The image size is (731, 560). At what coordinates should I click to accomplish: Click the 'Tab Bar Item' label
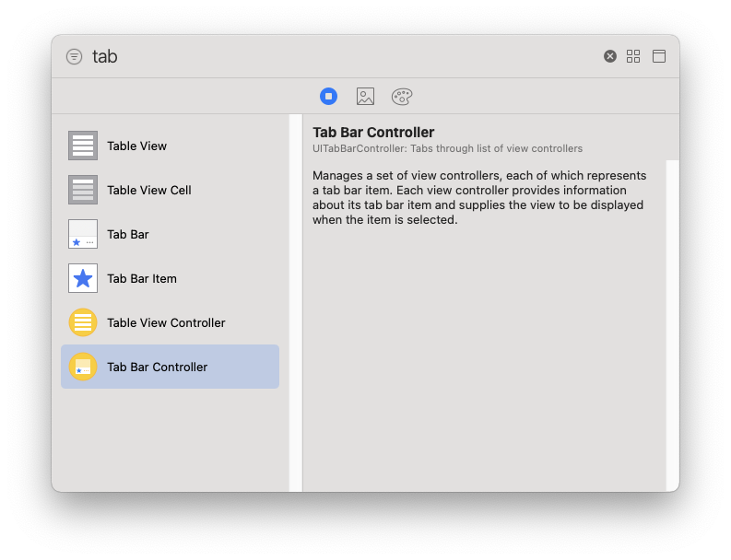(142, 278)
